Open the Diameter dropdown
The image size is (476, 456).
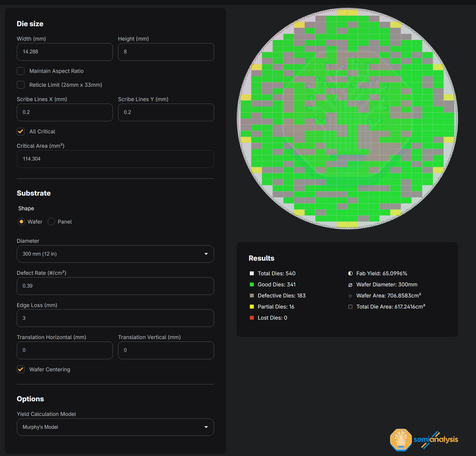pyautogui.click(x=115, y=254)
